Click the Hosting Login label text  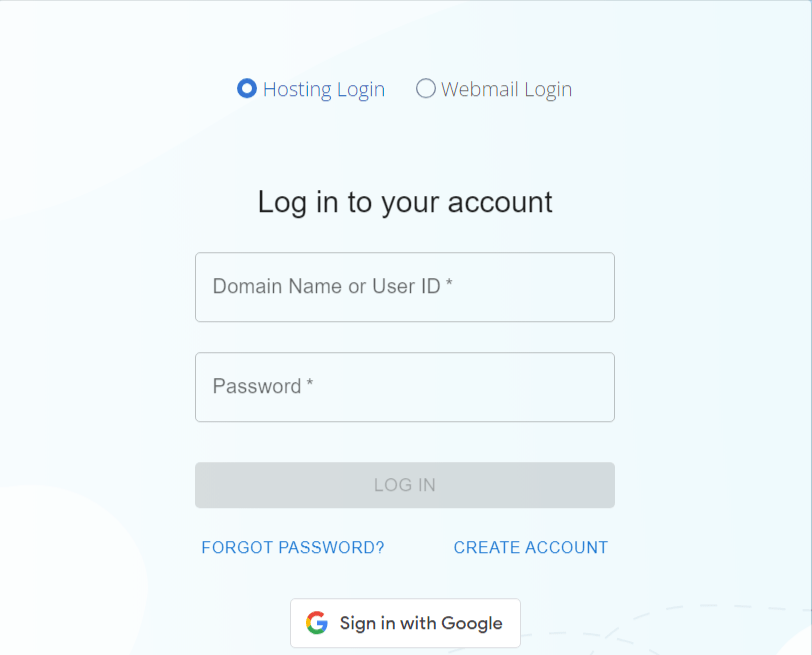323,88
